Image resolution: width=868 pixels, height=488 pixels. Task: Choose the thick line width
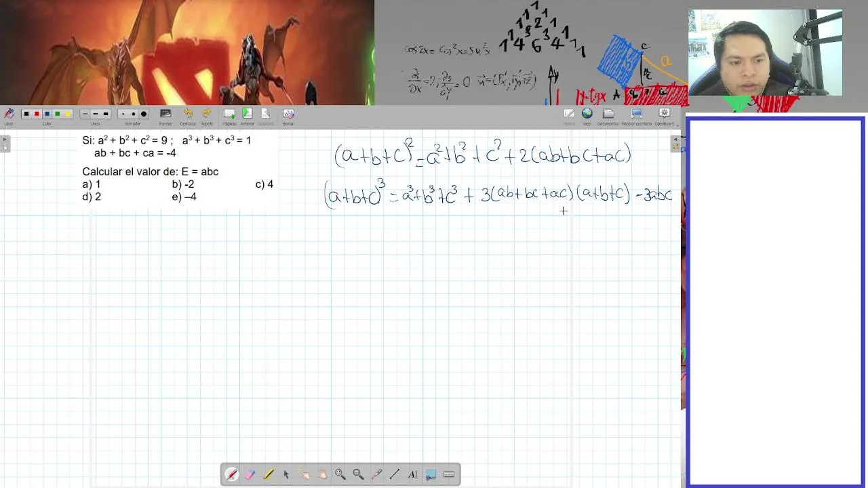point(106,114)
